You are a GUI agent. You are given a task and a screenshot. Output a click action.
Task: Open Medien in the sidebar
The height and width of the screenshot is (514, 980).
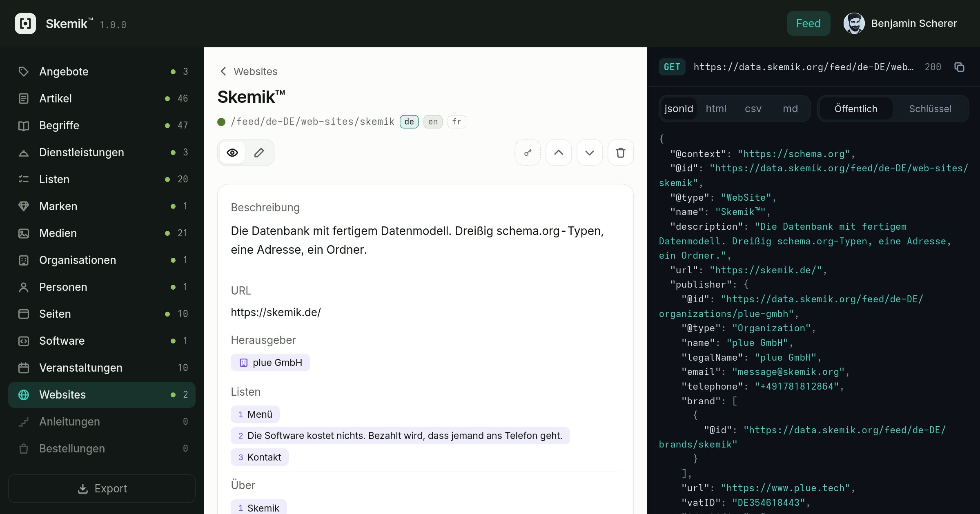(x=102, y=233)
